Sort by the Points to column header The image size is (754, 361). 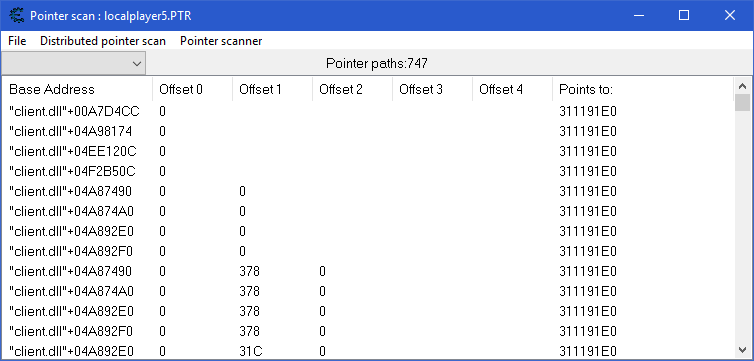(x=643, y=89)
